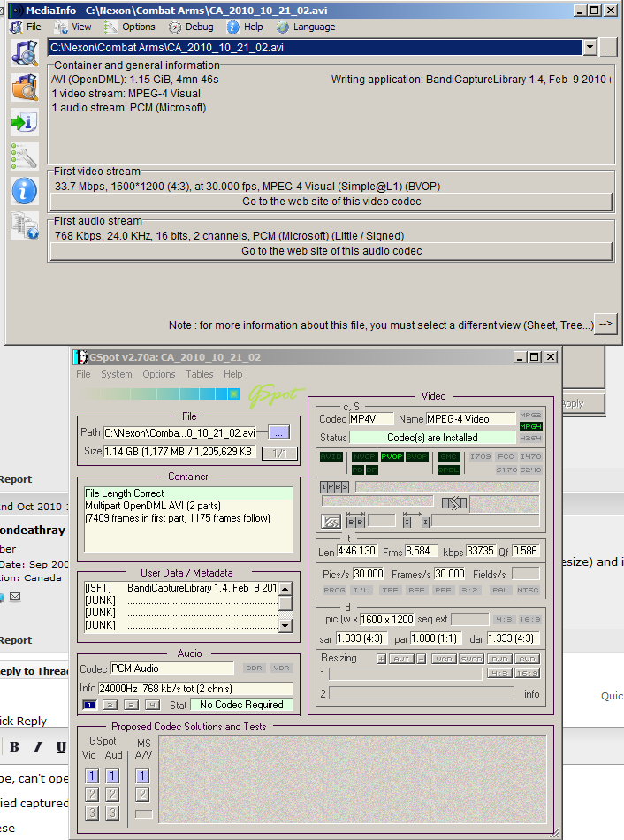The width and height of the screenshot is (624, 840).
Task: Click the 'Codec(s) are Installed' status text
Action: click(432, 438)
